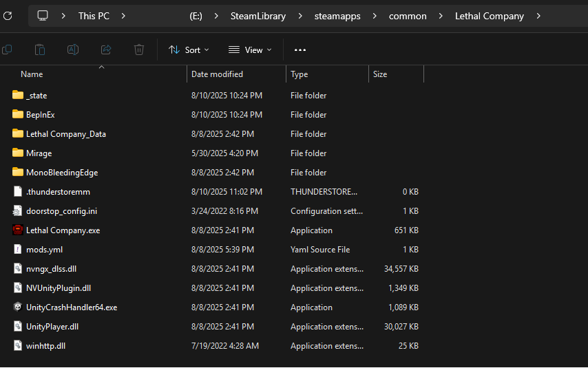The image size is (588, 368).
Task: Select the .thunderstoremm file name
Action: point(58,192)
